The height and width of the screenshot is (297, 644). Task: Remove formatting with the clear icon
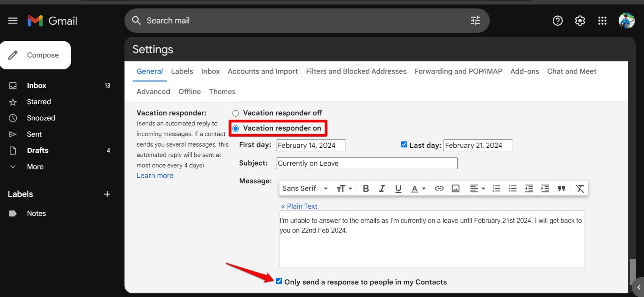[x=580, y=189]
